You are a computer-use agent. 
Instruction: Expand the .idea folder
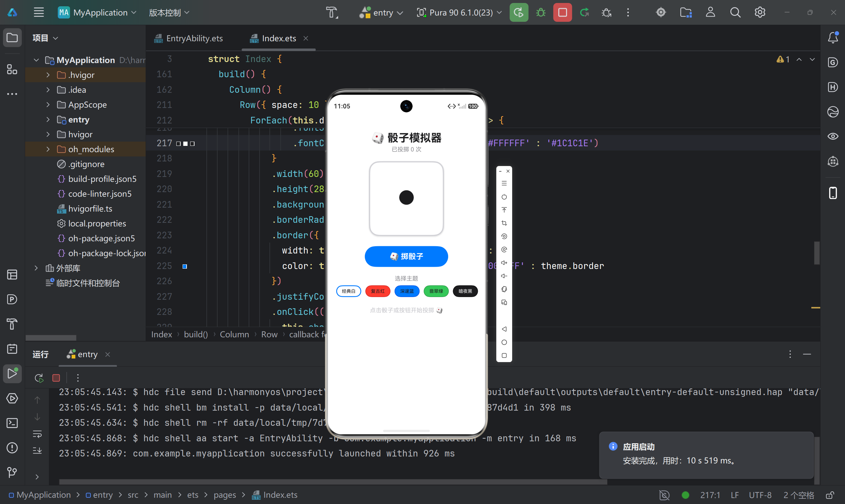[48, 90]
